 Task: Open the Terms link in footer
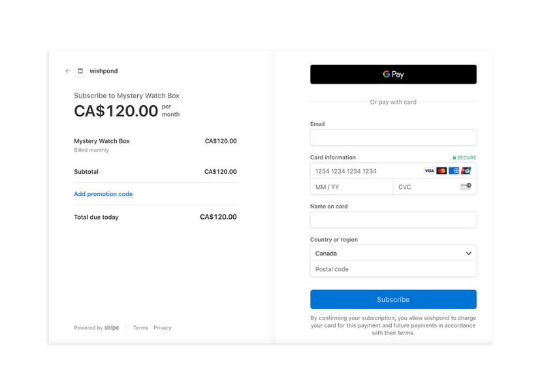pyautogui.click(x=140, y=328)
